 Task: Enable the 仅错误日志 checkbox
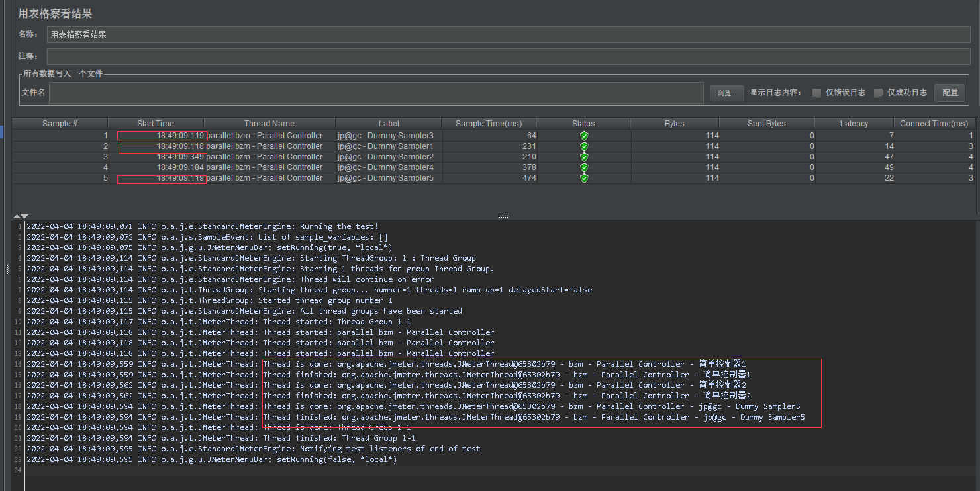coord(817,93)
